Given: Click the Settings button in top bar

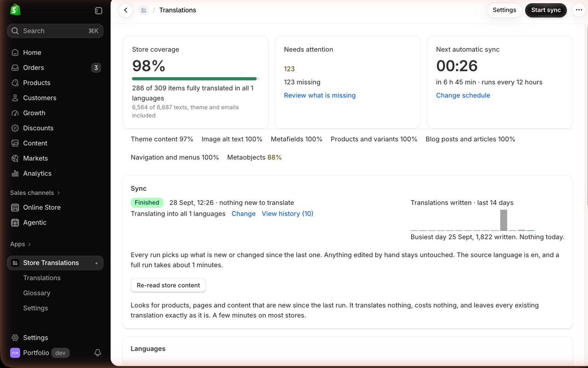Looking at the screenshot, I should (504, 10).
